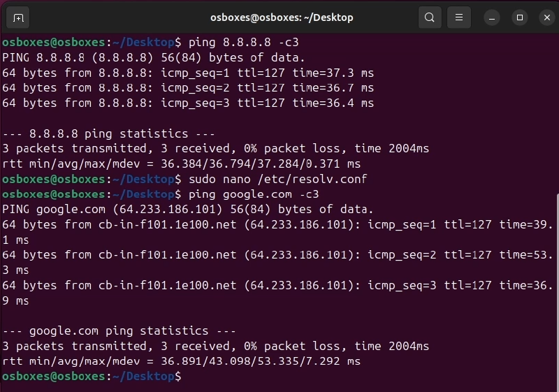Viewport: 559px width, 392px height.
Task: Maximize the terminal window
Action: point(519,17)
